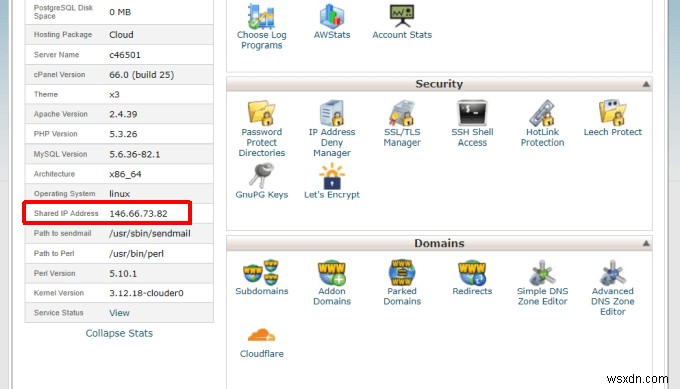Image resolution: width=680 pixels, height=389 pixels.
Task: Open IP Address Deny Manager
Action: coord(332,129)
